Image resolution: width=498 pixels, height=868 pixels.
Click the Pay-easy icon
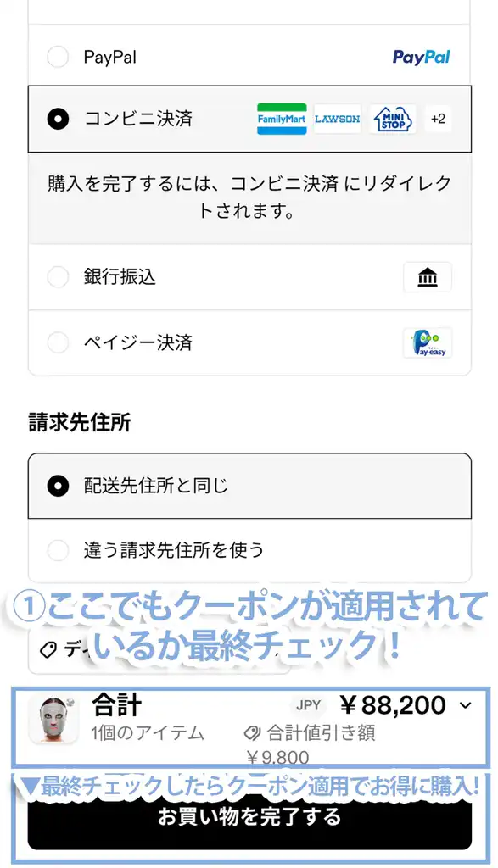click(428, 342)
